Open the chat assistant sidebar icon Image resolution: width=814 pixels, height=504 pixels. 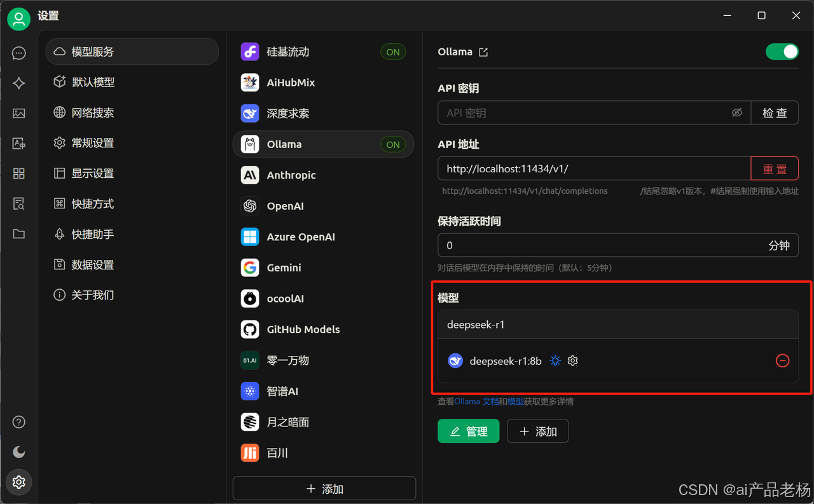pos(19,53)
